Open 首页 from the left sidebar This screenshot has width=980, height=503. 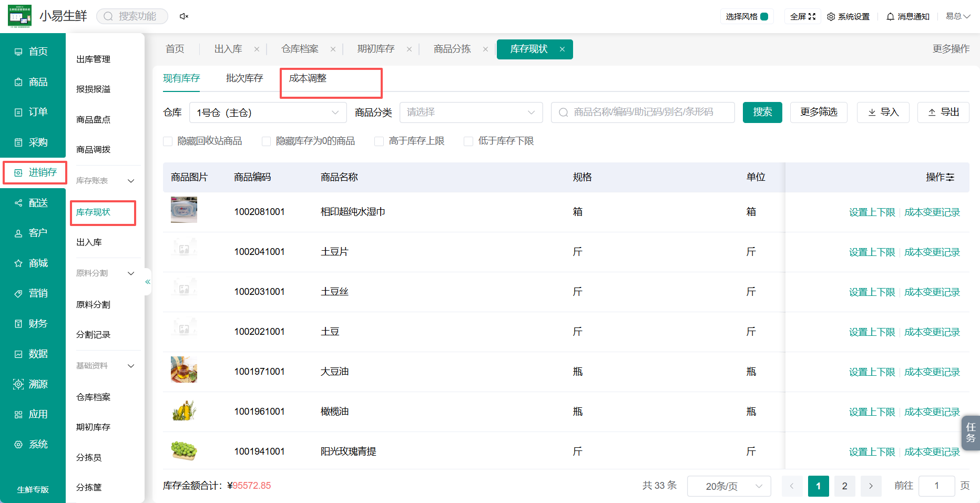(x=33, y=52)
